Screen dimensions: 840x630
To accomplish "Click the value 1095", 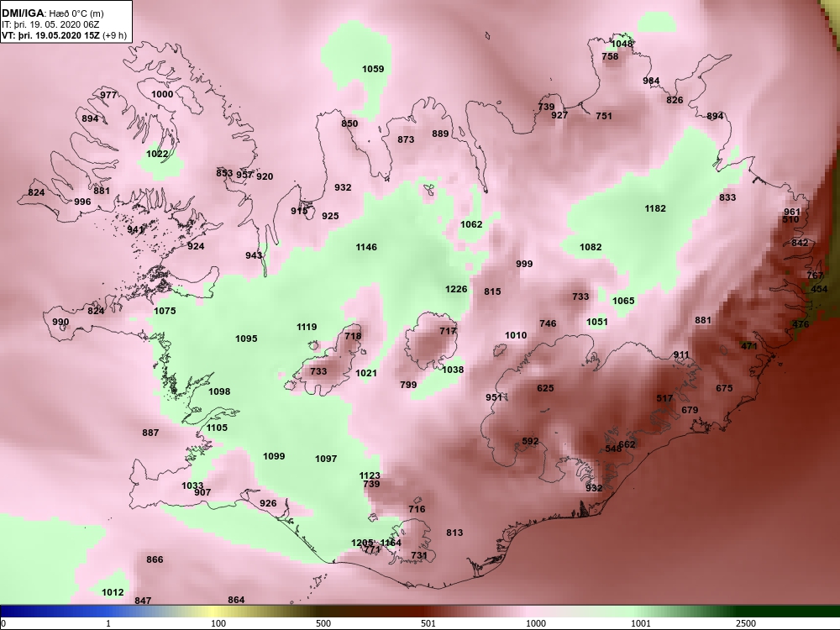I will (x=246, y=339).
